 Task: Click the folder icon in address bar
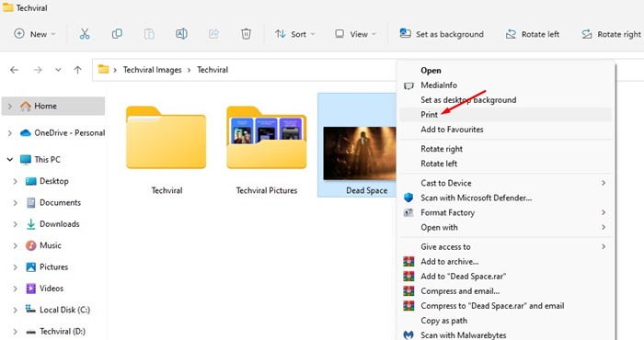coord(103,69)
